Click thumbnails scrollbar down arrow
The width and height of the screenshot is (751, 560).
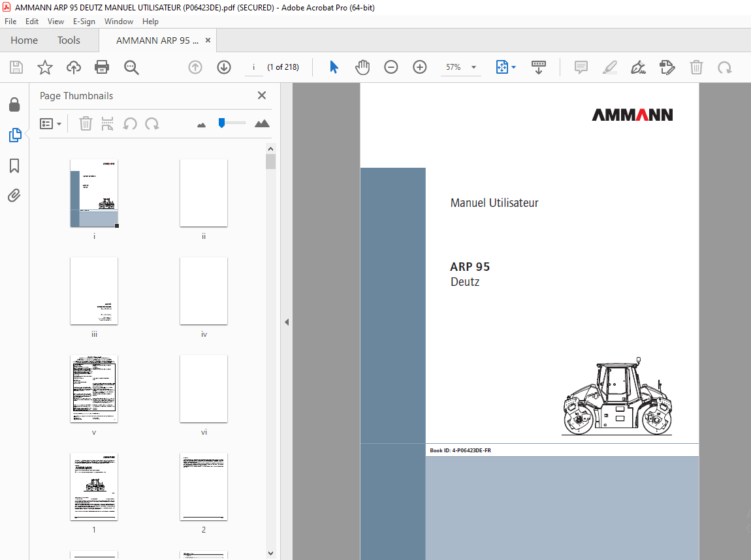270,553
